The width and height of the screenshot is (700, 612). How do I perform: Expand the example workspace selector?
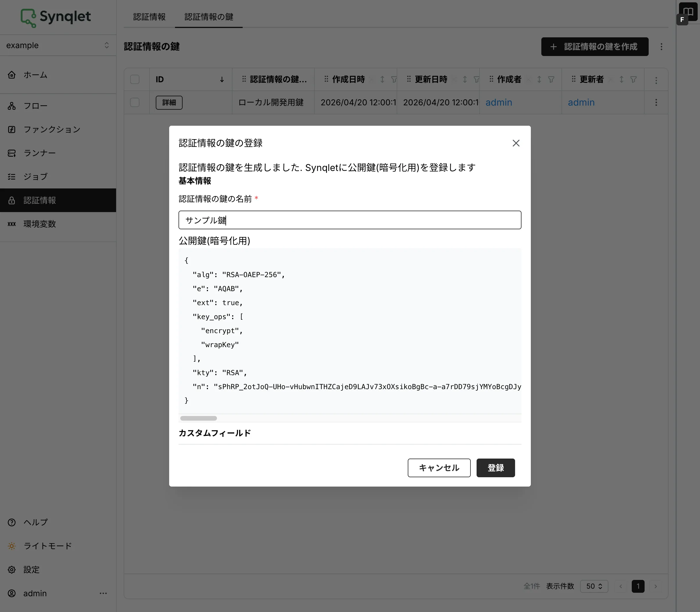(58, 45)
